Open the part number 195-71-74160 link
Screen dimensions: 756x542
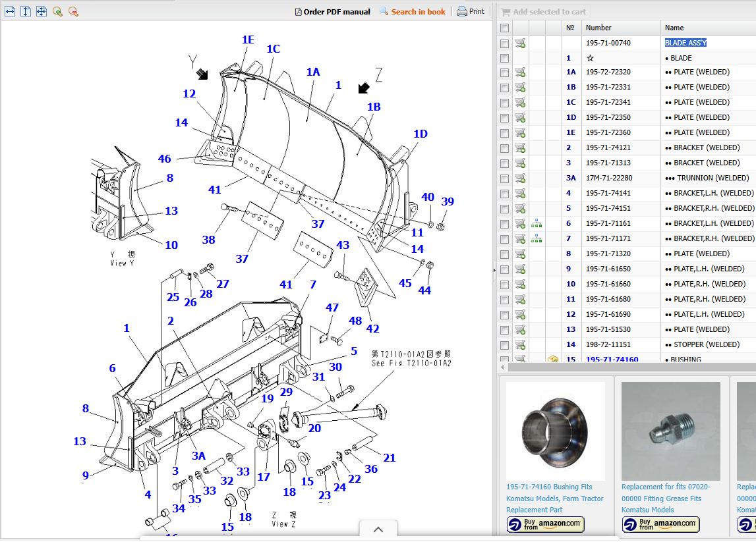612,360
